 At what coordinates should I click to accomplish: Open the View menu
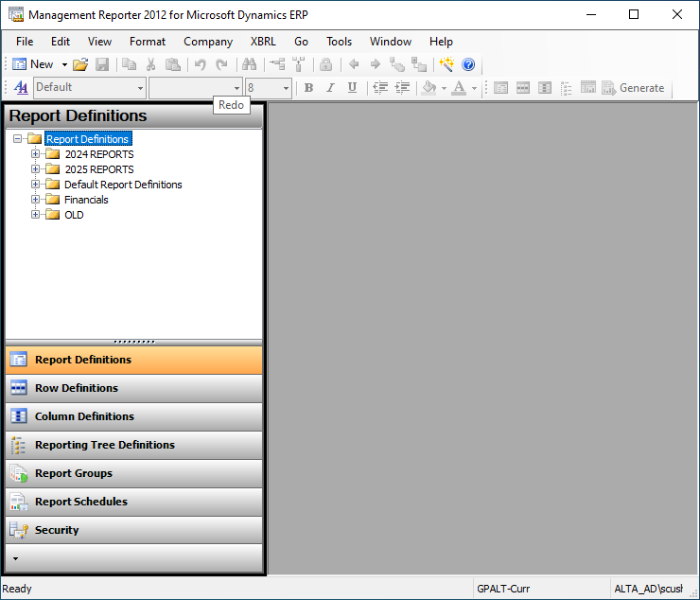pyautogui.click(x=99, y=42)
